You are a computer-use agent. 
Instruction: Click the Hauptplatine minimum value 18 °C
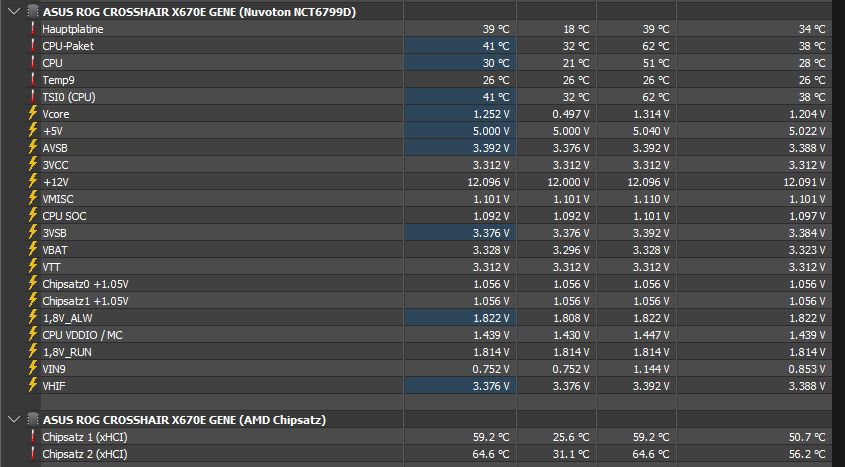tap(576, 29)
